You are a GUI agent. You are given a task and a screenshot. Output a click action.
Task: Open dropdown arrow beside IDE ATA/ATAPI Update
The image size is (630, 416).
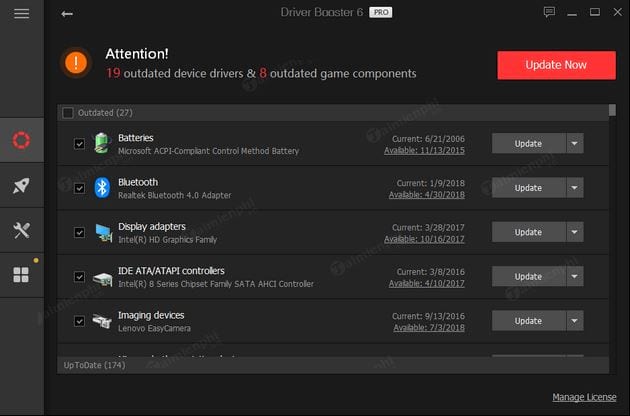tap(575, 277)
